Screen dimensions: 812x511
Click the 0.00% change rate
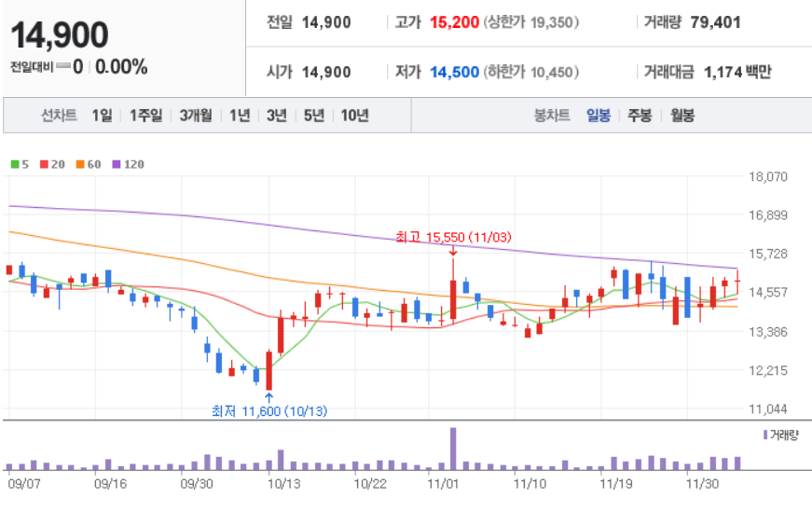pyautogui.click(x=121, y=67)
